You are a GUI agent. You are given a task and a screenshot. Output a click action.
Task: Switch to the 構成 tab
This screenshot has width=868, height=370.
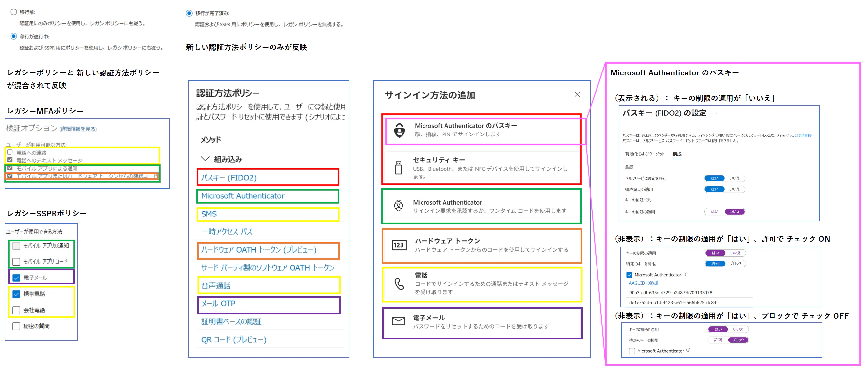pos(677,154)
